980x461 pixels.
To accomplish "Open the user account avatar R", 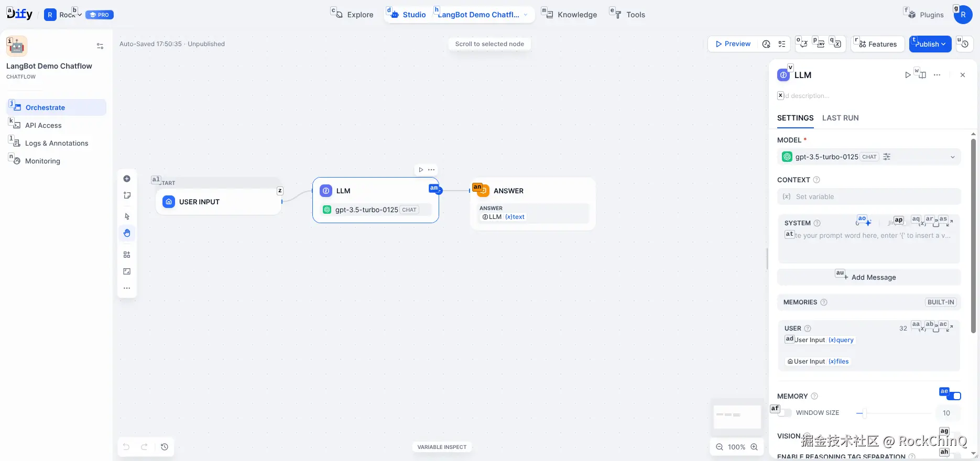I will pos(963,15).
